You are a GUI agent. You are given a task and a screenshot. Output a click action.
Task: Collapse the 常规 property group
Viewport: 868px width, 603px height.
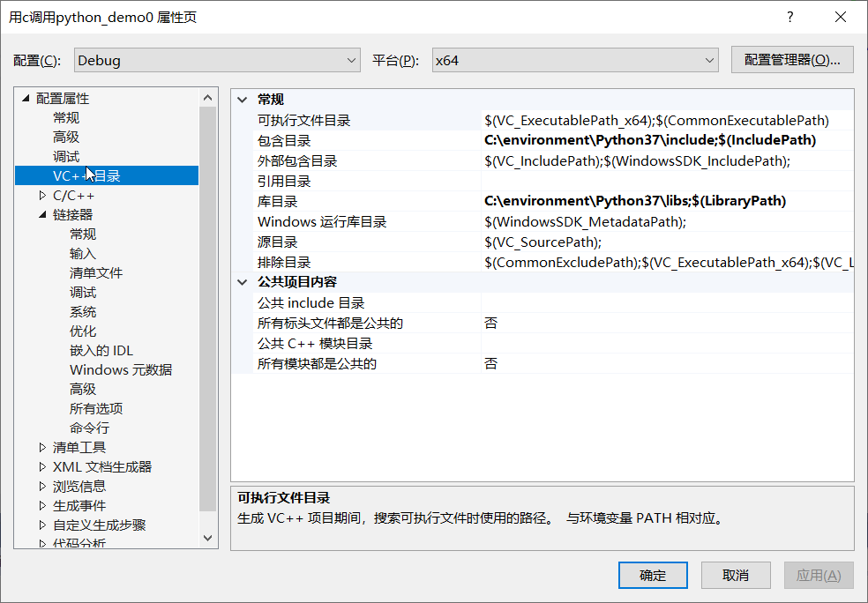click(x=243, y=100)
